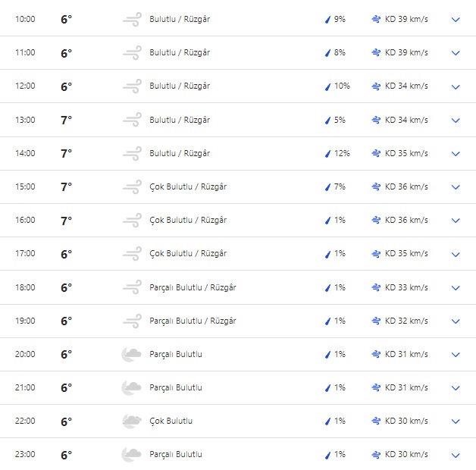Expand the 10:00 hourly forecast details
Screen dimensions: 476x470
click(x=456, y=20)
